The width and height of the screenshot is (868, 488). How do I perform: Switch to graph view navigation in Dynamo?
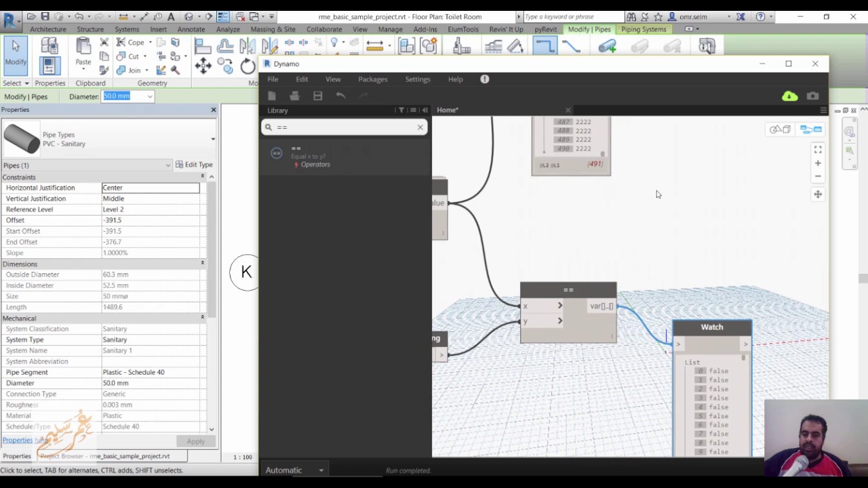tap(810, 129)
